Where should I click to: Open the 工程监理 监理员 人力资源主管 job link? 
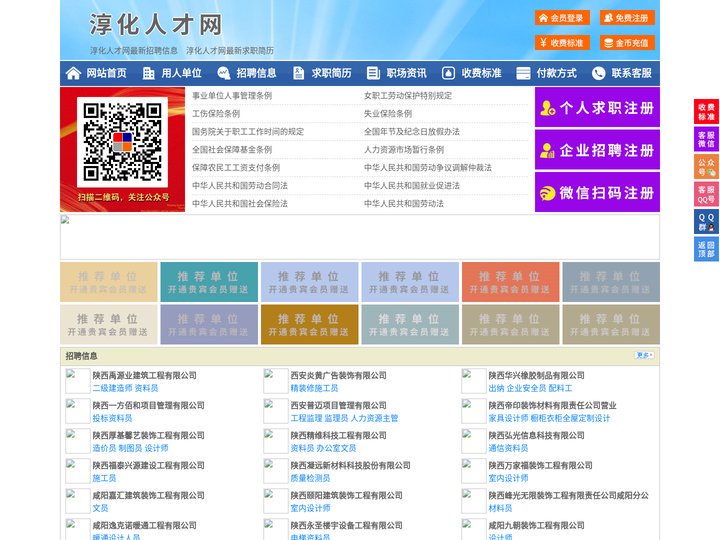(x=344, y=418)
